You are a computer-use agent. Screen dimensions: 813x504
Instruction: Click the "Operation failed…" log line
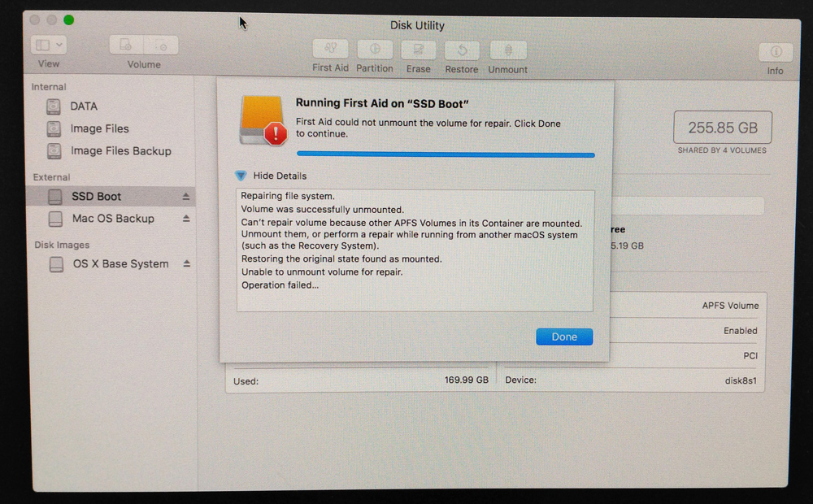280,285
